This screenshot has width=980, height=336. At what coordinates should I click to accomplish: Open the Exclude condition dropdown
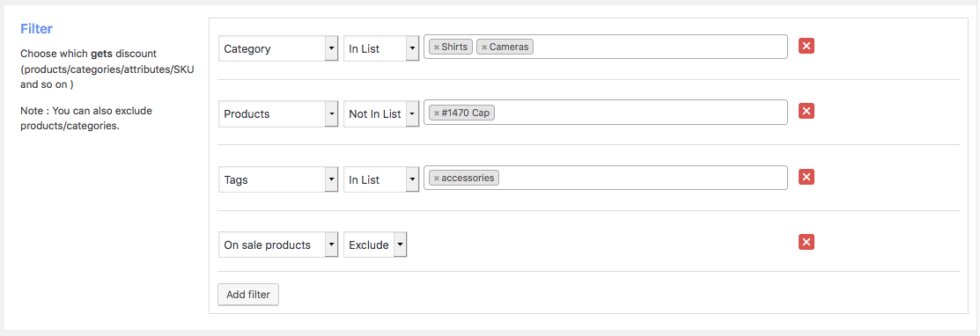[x=375, y=245]
